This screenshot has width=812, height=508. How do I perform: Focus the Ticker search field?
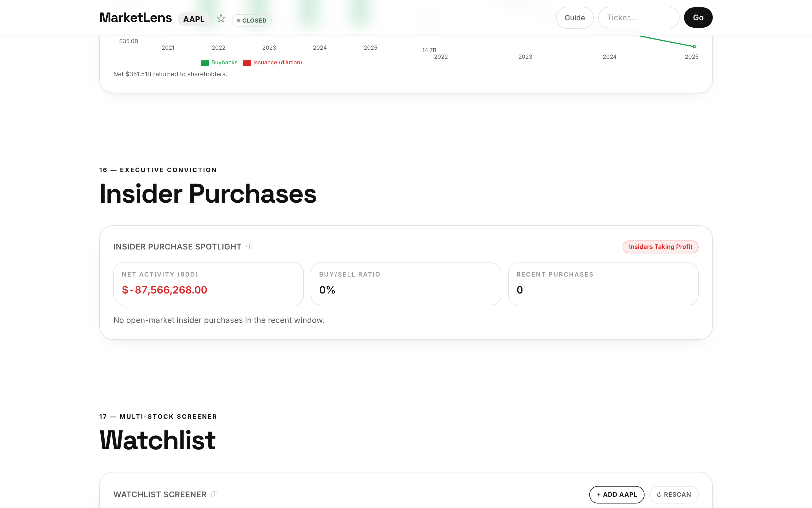(639, 18)
